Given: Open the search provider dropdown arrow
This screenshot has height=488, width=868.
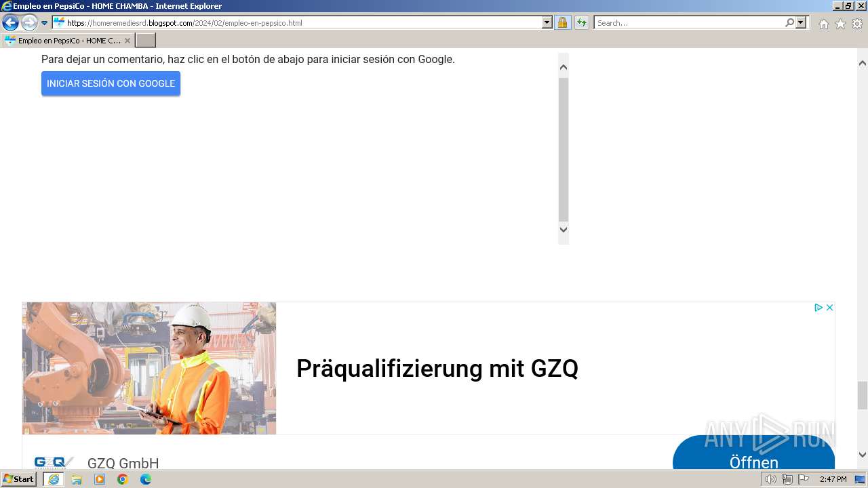Looking at the screenshot, I should pos(801,23).
